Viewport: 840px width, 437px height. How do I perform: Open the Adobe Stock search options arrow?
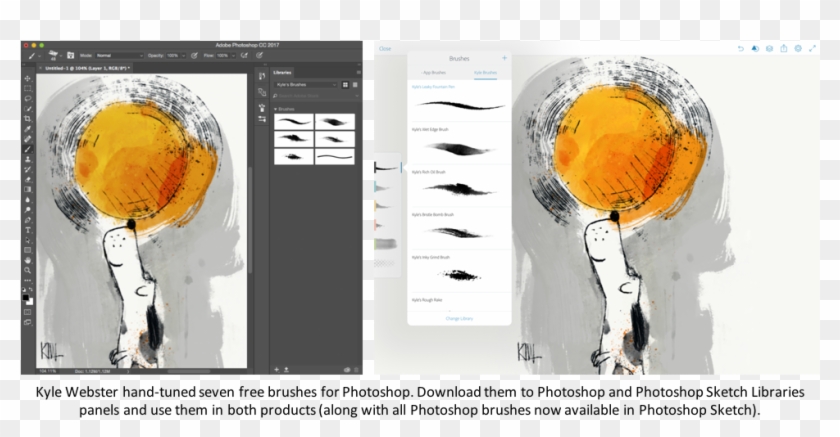(x=357, y=96)
